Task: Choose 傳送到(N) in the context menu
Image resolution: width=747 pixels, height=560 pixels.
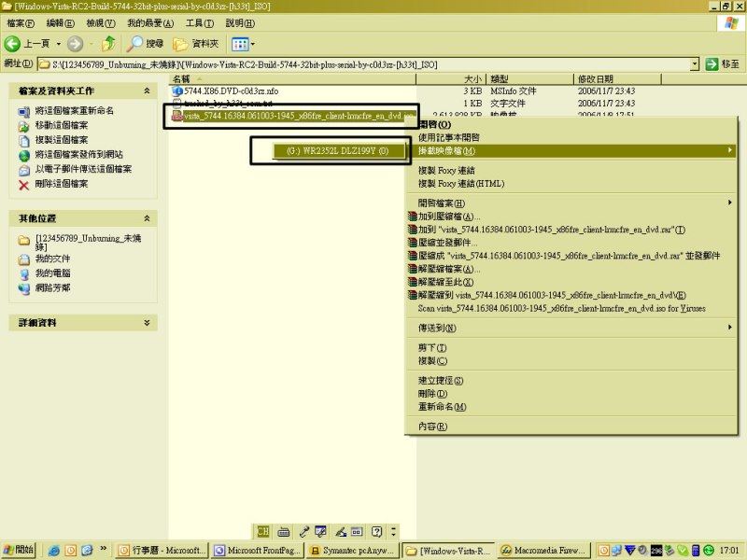Action: (571, 328)
